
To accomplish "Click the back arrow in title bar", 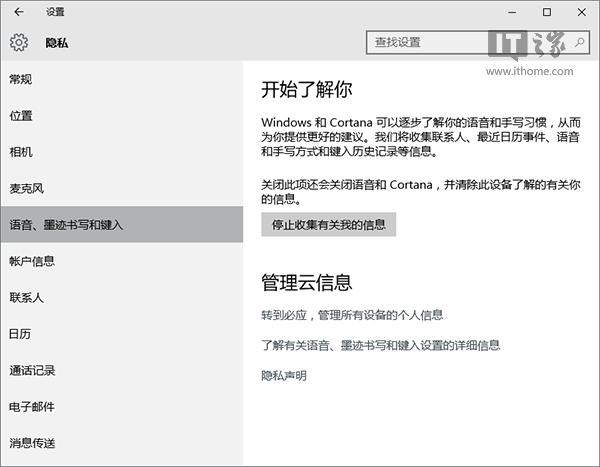I will [19, 12].
